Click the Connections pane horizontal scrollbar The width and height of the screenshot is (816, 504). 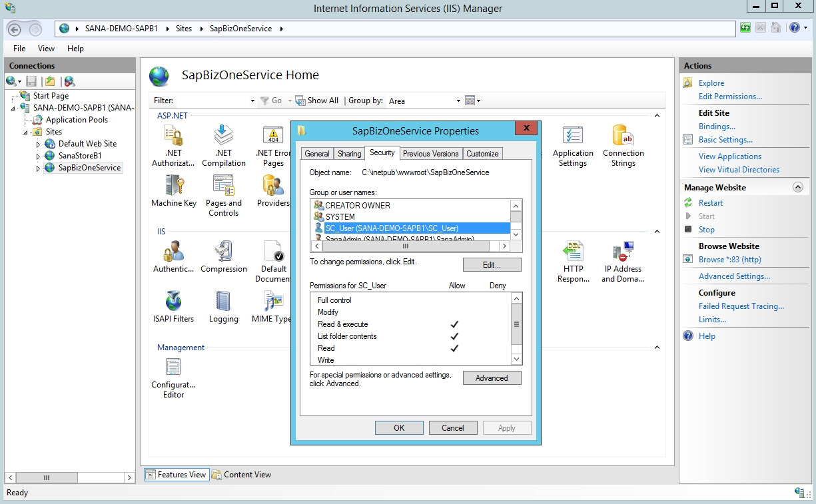tap(70, 477)
